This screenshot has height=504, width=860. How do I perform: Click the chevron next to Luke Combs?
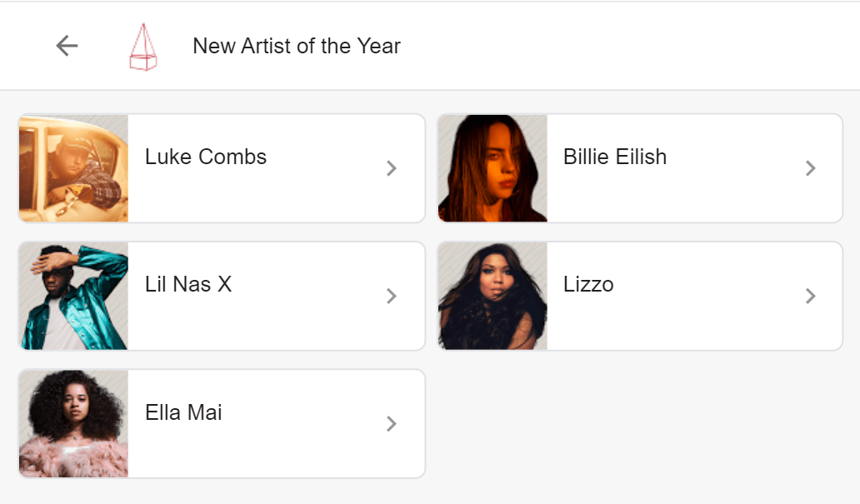point(392,168)
